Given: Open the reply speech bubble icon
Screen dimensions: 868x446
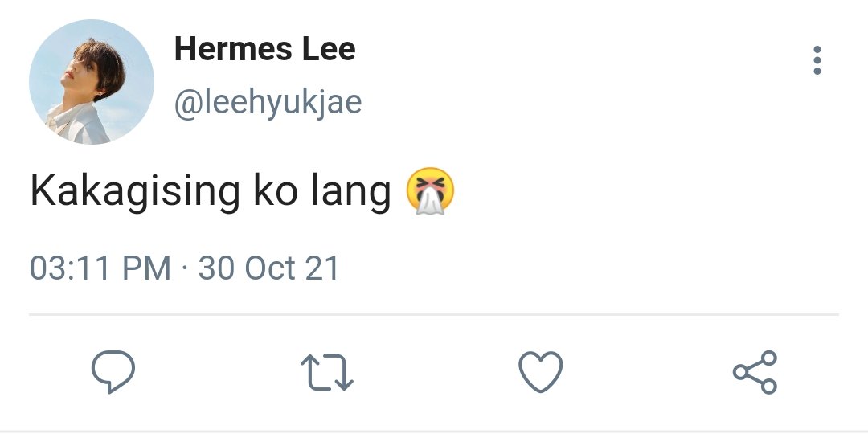Looking at the screenshot, I should coord(113,372).
